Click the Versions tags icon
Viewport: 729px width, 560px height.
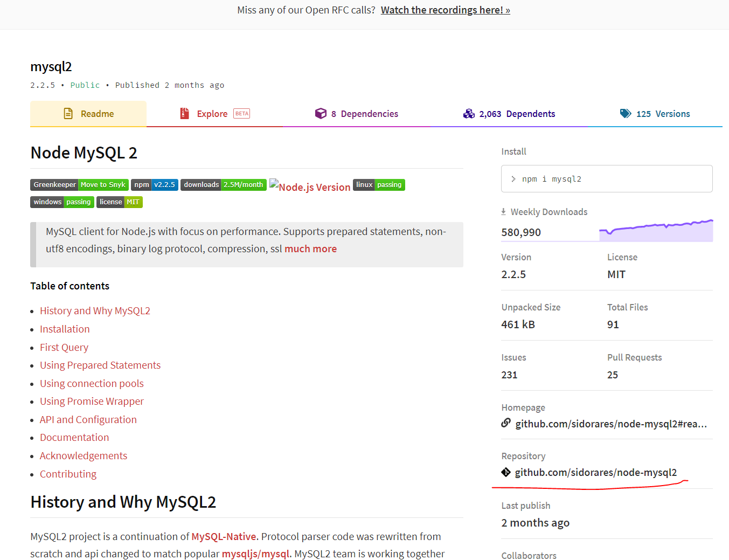tap(626, 113)
